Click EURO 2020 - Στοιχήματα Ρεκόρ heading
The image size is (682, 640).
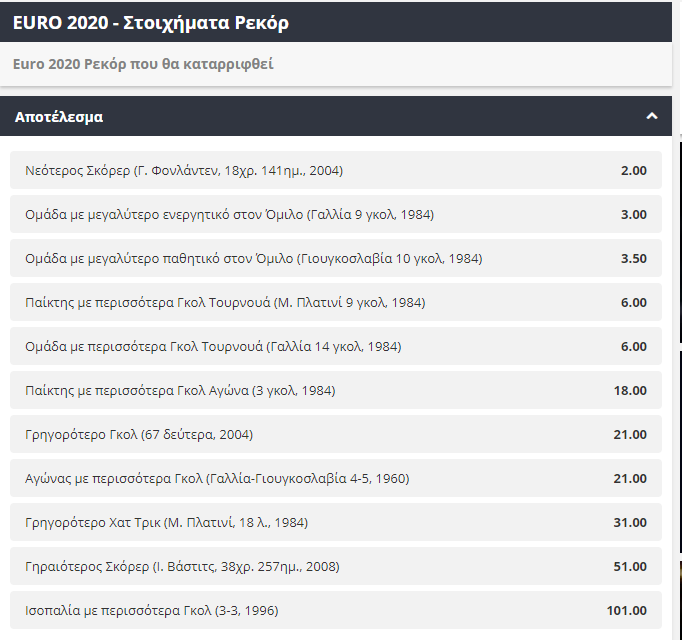pyautogui.click(x=150, y=23)
